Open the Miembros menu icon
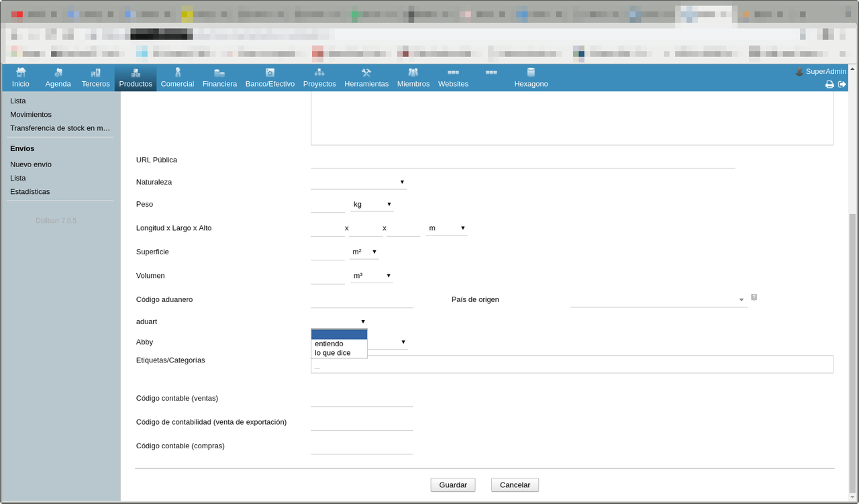 click(413, 72)
